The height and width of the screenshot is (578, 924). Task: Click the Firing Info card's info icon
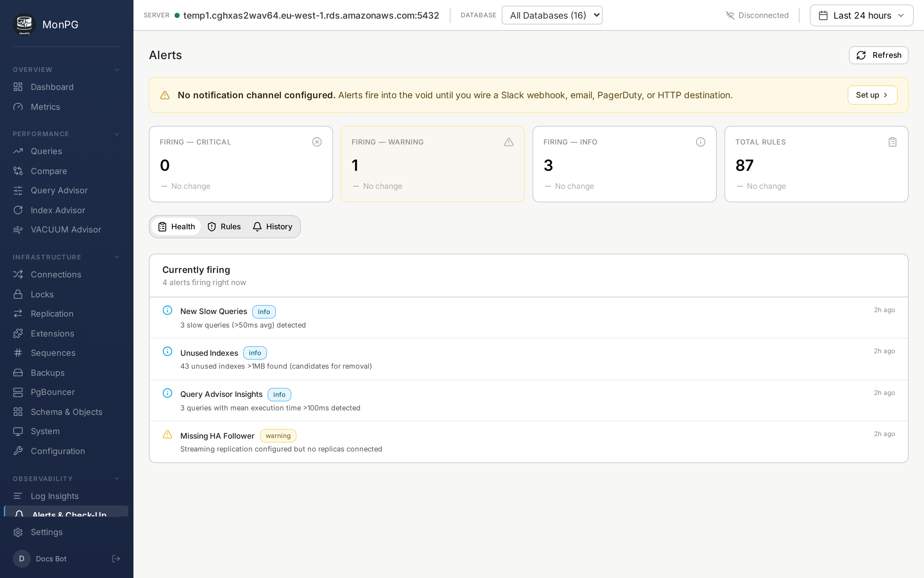(701, 142)
